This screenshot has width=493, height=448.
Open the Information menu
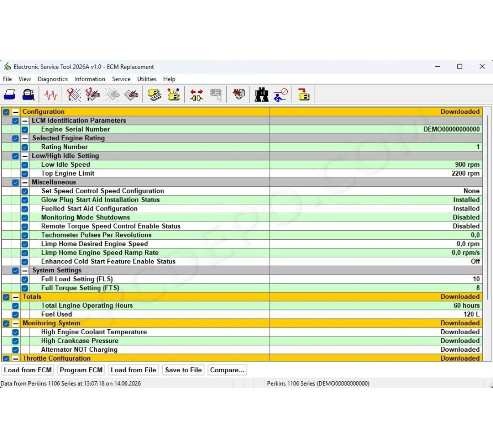(x=90, y=79)
